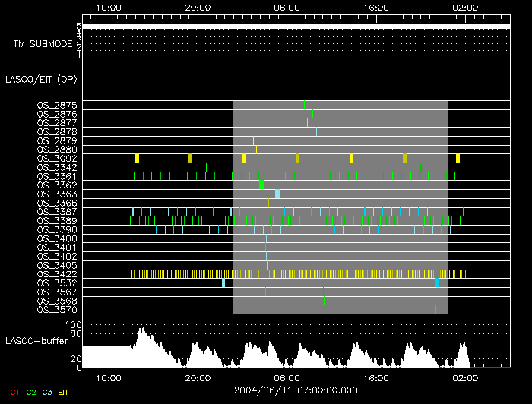Click the OS_3570 row label

coord(57,310)
